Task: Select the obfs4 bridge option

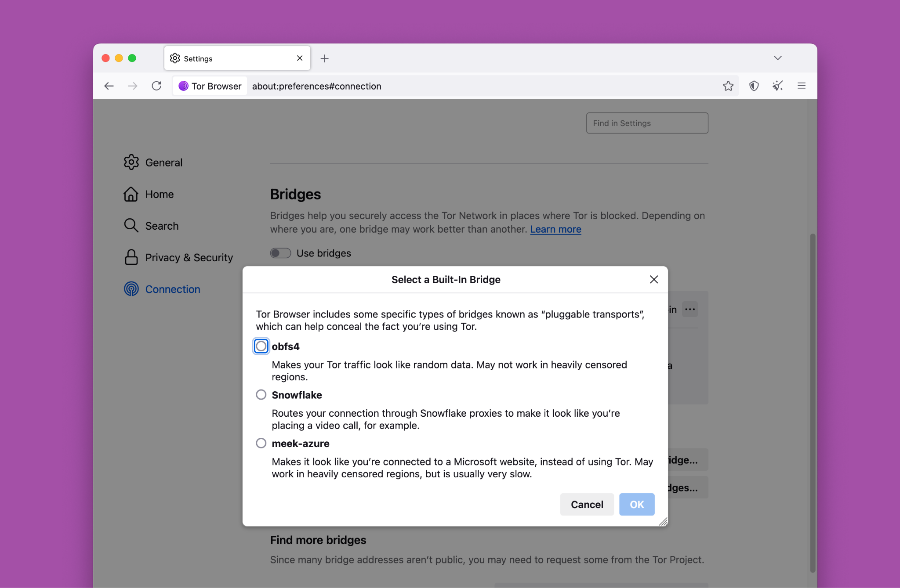Action: click(261, 346)
